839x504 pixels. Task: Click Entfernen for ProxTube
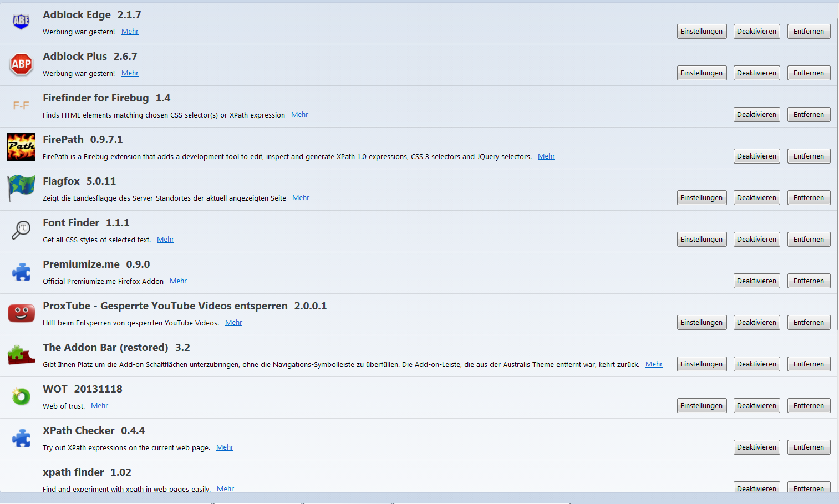click(809, 323)
